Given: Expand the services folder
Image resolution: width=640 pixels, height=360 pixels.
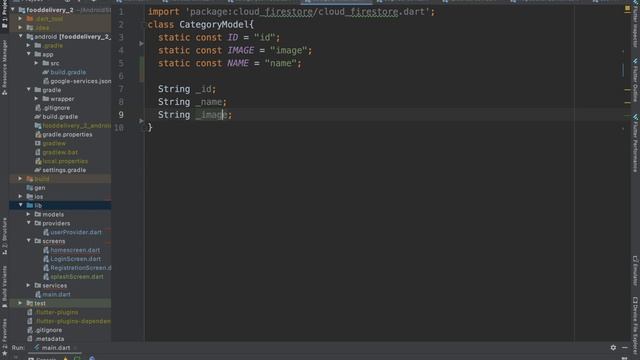Looking at the screenshot, I should 29,285.
